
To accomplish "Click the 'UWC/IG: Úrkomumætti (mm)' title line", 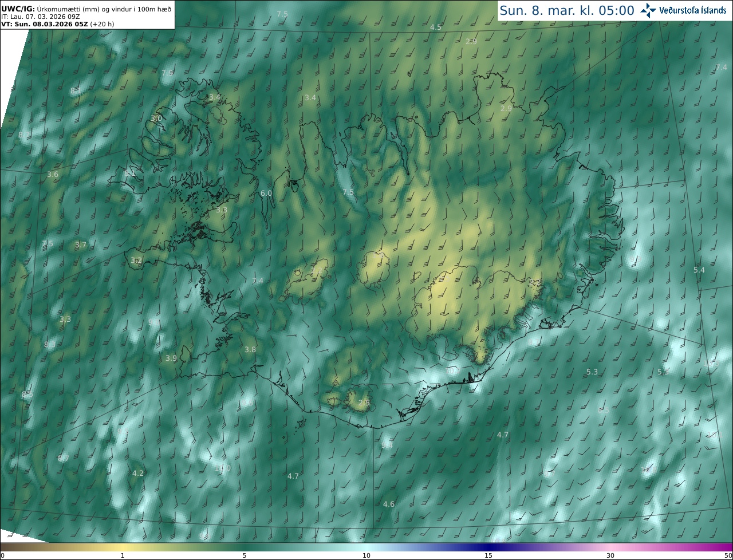I will tap(86, 9).
